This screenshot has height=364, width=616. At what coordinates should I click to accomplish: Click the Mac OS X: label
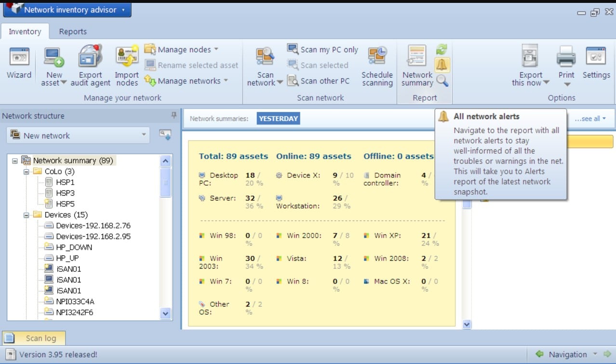point(392,282)
